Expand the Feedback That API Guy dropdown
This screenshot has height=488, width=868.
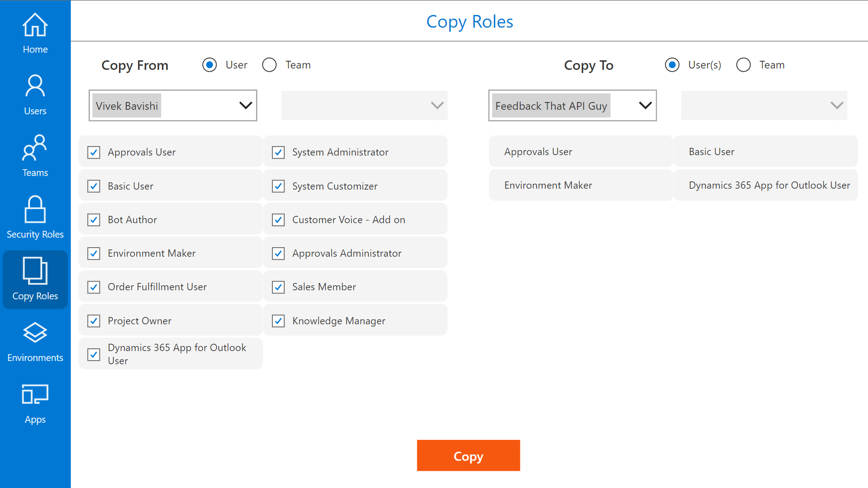click(x=572, y=106)
